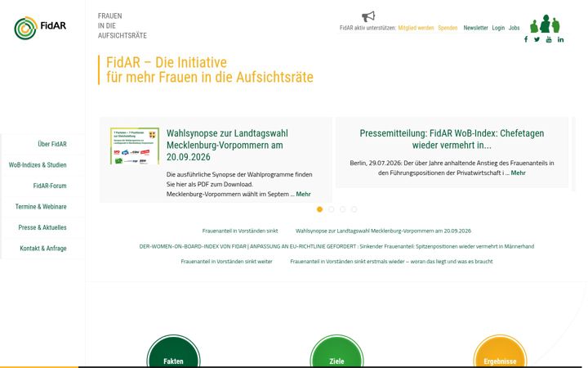Image resolution: width=588 pixels, height=368 pixels.
Task: Select second carousel pagination dot
Action: 331,209
